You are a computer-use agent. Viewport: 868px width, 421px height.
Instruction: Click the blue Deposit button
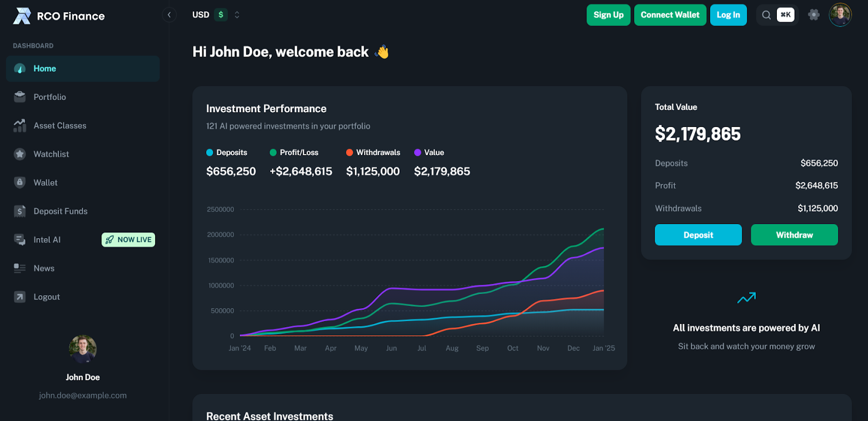[x=698, y=235]
